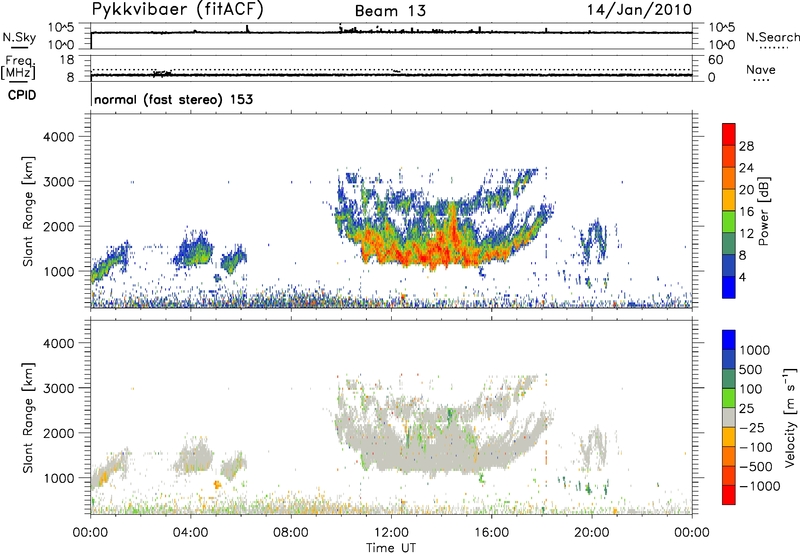Click the 24 label on the power scale
The image size is (800, 554).
click(x=746, y=168)
